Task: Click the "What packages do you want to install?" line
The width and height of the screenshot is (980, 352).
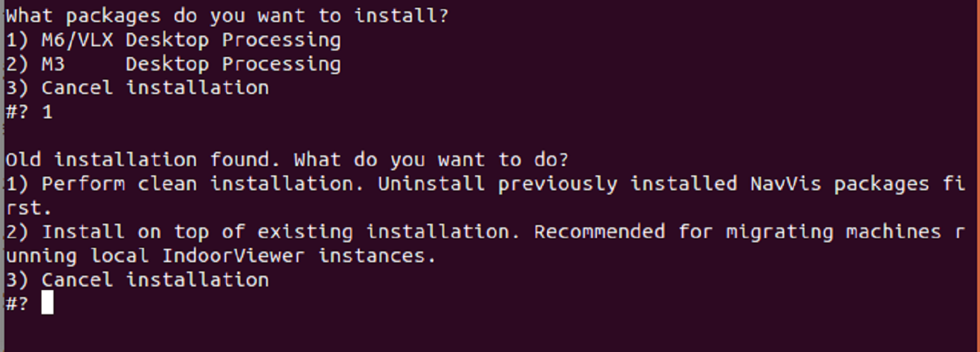Action: (228, 16)
